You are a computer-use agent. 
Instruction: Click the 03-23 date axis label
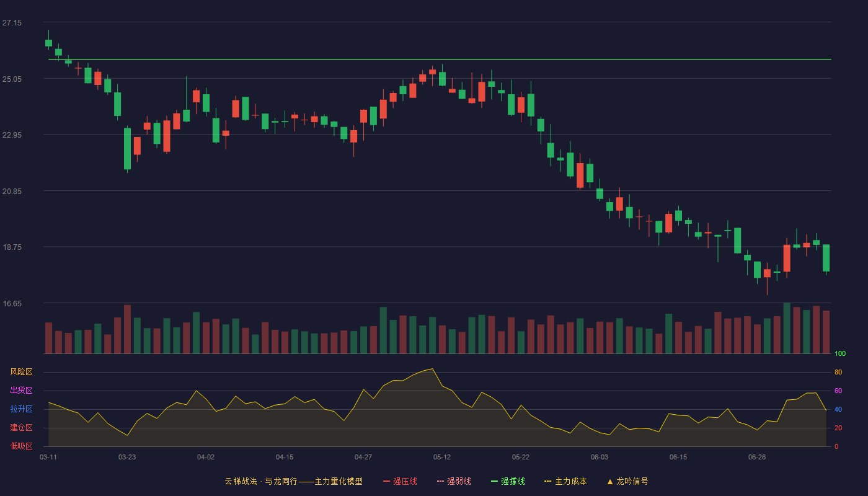click(127, 457)
